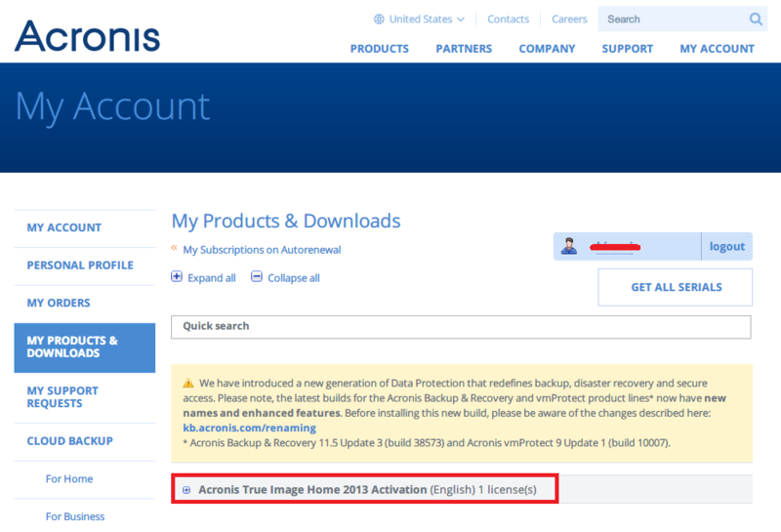Expand Acronis True Image Home 2013 Activation
This screenshot has height=532, width=781.
click(186, 490)
